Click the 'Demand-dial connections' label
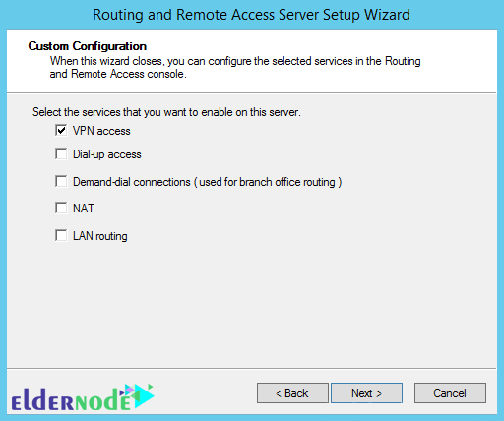The height and width of the screenshot is (421, 504). click(x=132, y=182)
